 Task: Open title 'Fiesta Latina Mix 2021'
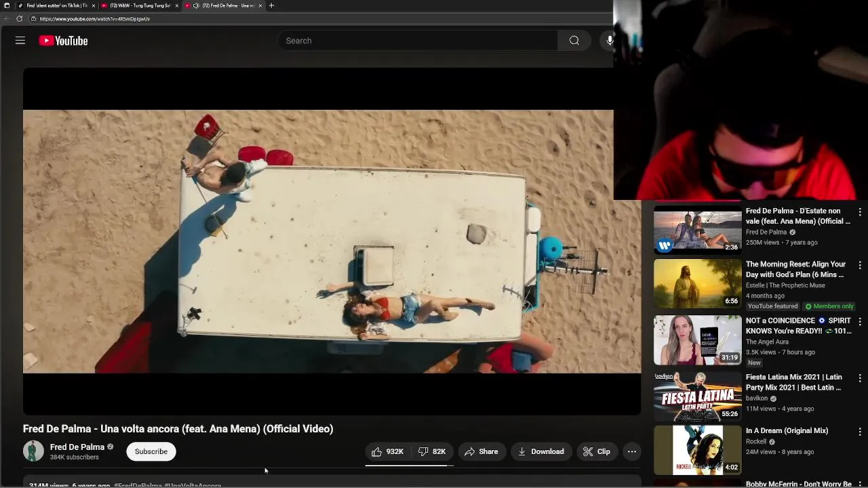[794, 382]
